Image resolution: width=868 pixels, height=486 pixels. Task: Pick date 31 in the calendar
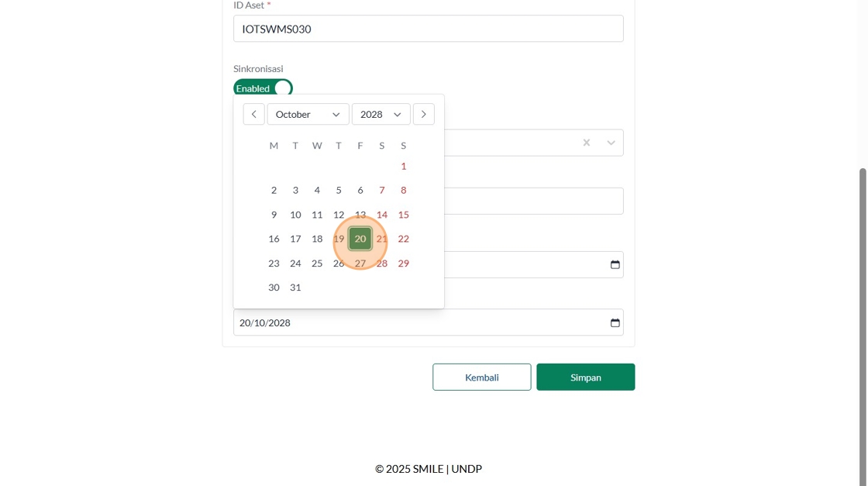click(295, 288)
